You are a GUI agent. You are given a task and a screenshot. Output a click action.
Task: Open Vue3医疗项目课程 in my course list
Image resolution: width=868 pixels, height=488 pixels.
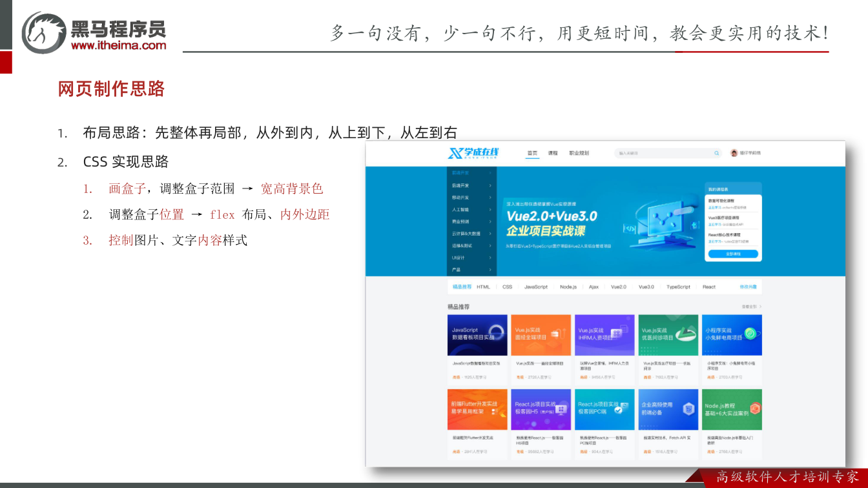[733, 220]
